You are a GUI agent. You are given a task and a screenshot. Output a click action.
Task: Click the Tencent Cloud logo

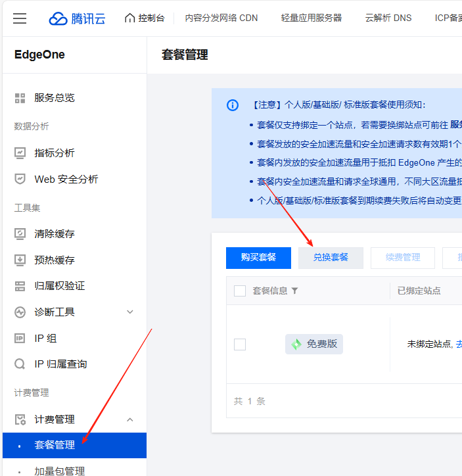tap(77, 18)
